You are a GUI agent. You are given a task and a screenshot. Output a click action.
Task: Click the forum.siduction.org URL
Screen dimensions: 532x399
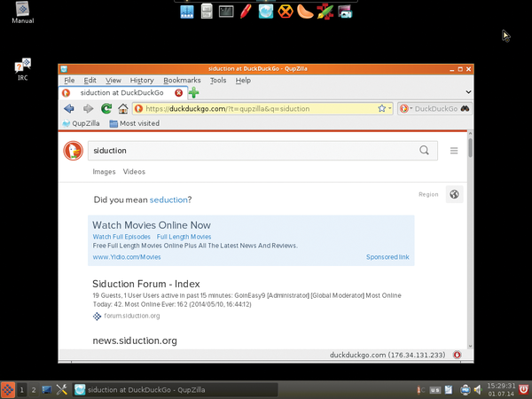pos(131,316)
